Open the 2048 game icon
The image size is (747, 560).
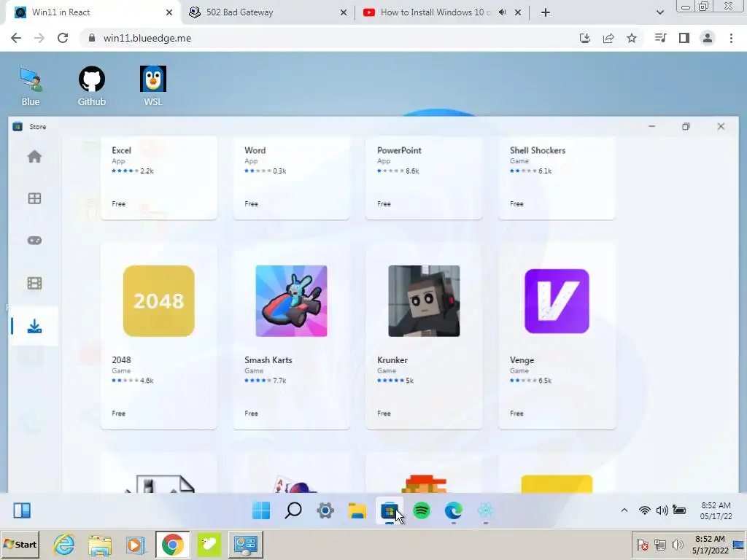158,301
